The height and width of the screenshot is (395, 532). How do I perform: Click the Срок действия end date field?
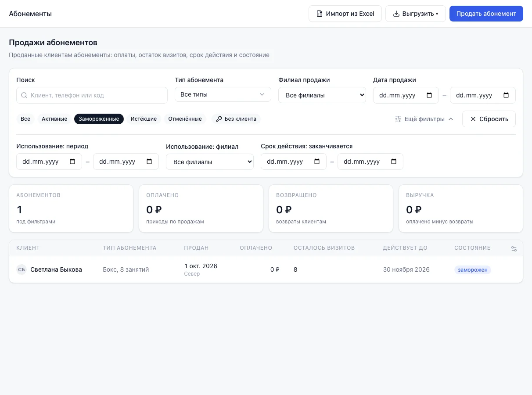pyautogui.click(x=370, y=162)
